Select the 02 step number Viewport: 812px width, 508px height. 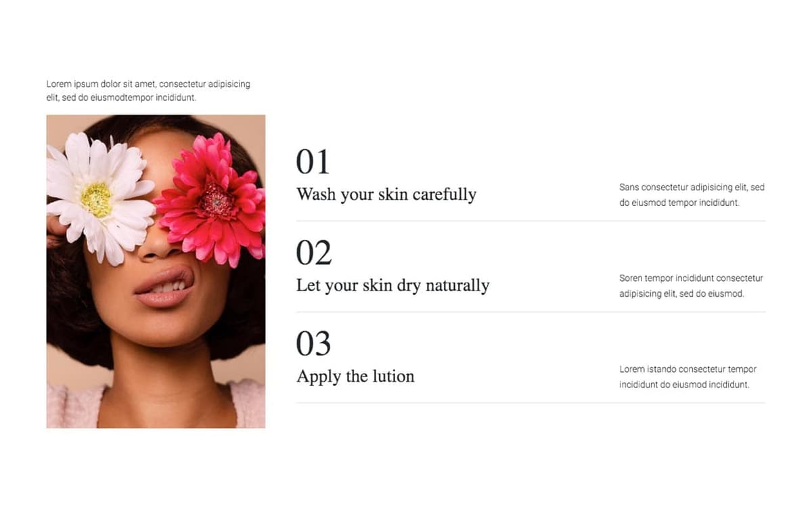(314, 253)
